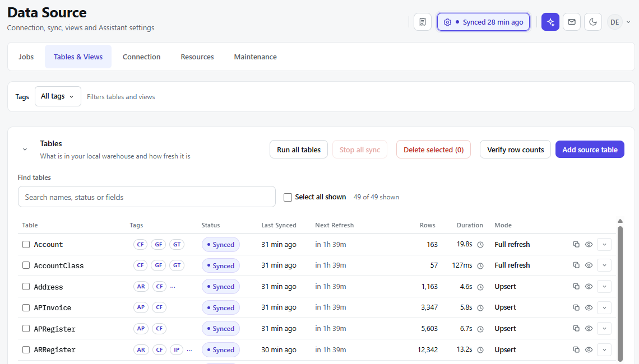Check the APInvoice row checkbox
The height and width of the screenshot is (364, 639).
click(26, 307)
